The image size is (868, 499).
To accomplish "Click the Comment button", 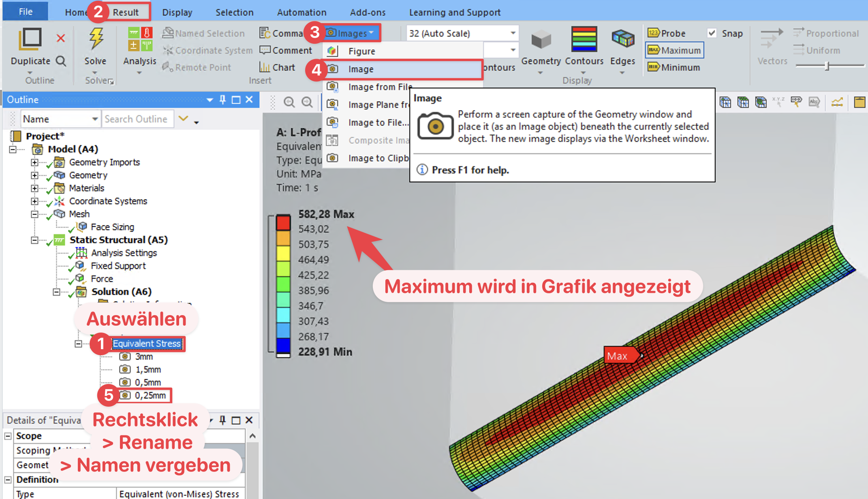I will click(286, 50).
